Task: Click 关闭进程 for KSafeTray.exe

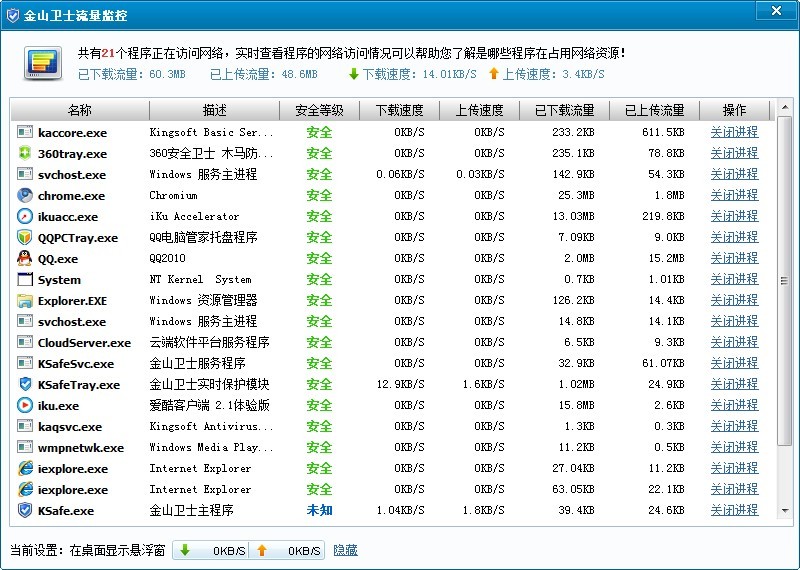Action: click(735, 384)
